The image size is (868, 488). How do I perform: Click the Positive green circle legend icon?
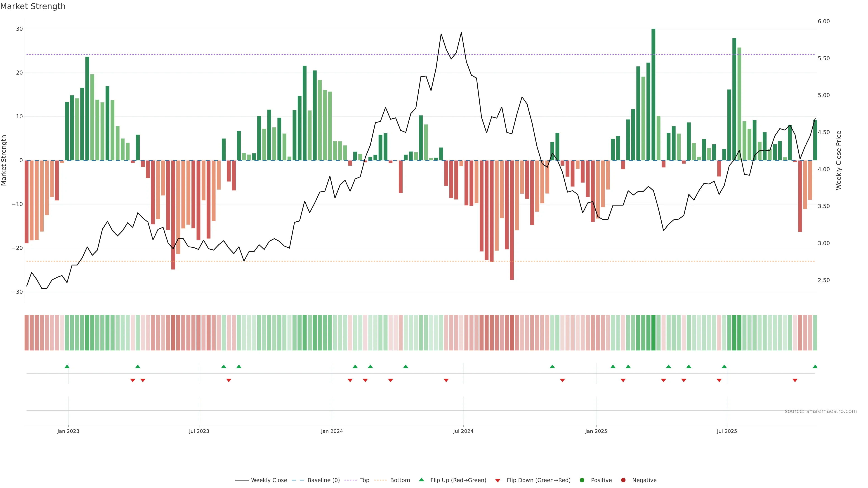582,480
